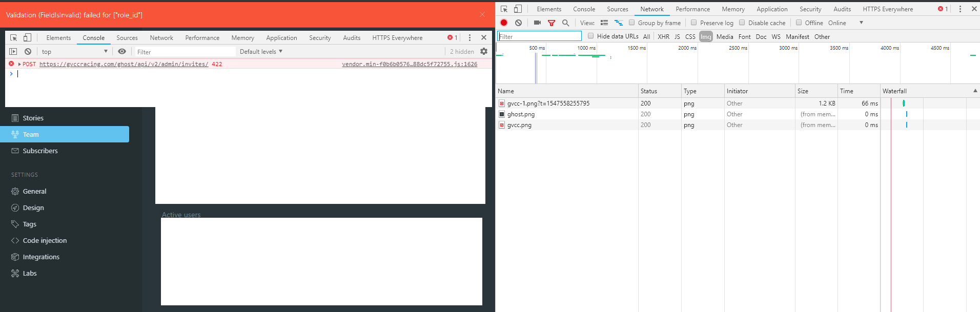Switch to the Elements tab in the right DevTools
The image size is (980, 312).
click(549, 9)
